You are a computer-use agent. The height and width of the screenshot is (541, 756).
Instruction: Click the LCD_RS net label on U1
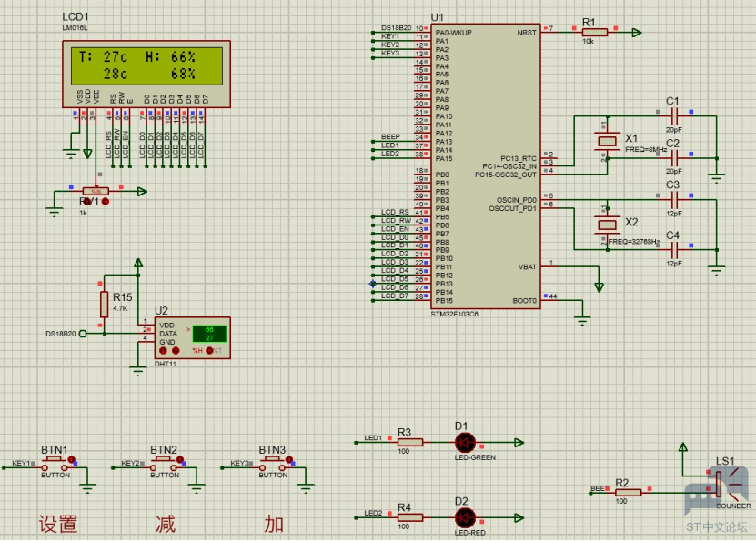(395, 212)
